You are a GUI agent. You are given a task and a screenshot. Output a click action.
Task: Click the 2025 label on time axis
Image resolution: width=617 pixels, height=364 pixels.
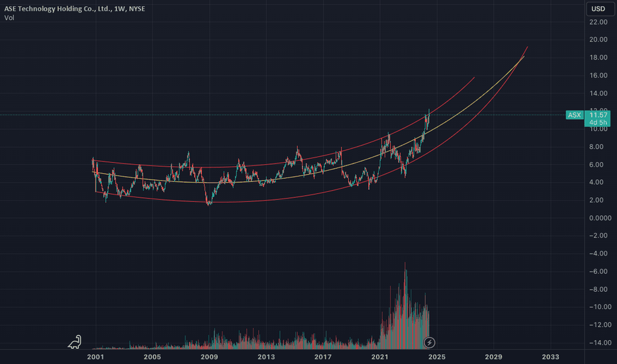437,357
